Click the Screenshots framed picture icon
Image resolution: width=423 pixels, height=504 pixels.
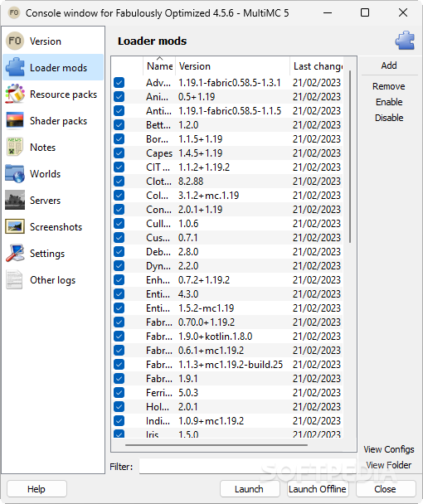click(x=15, y=226)
